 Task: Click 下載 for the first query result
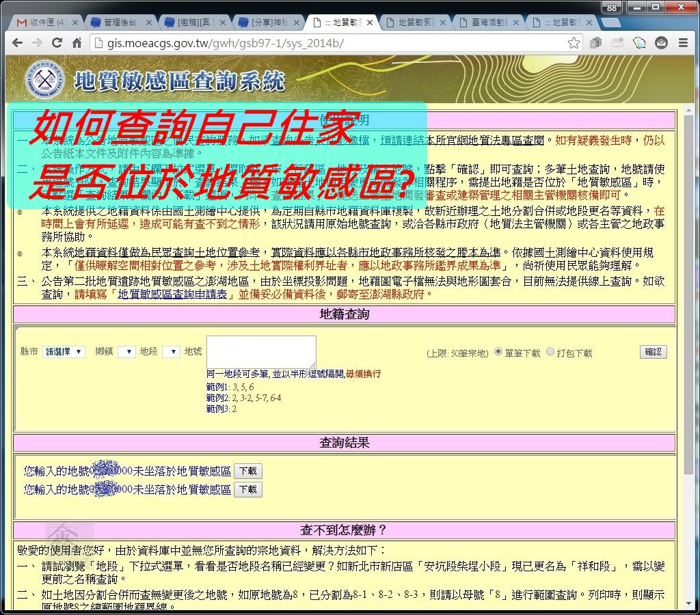click(247, 471)
